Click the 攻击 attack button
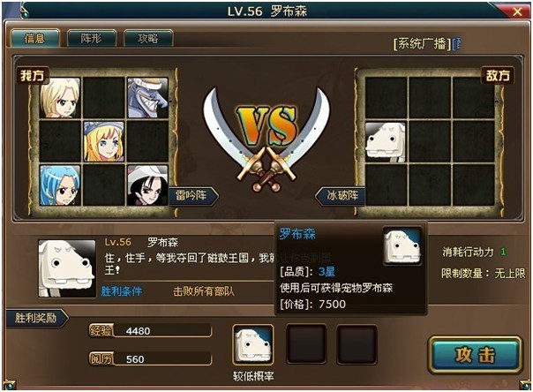The width and height of the screenshot is (533, 392). point(475,355)
